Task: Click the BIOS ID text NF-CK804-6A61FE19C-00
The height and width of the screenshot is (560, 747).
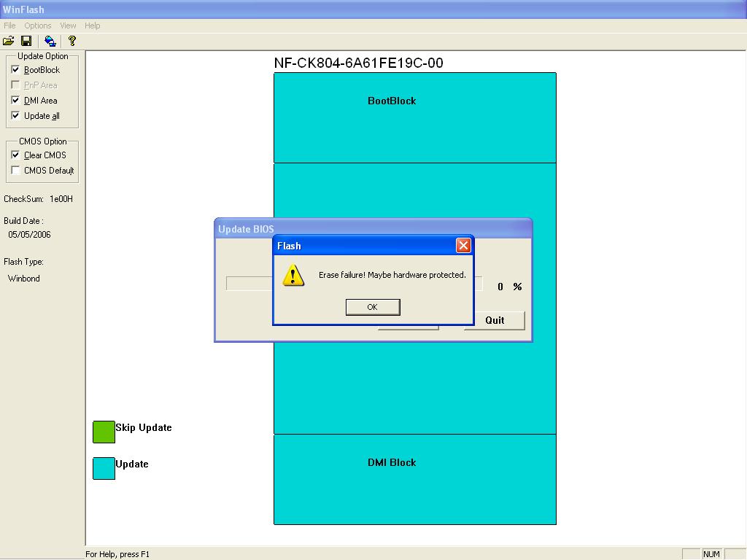Action: (358, 63)
